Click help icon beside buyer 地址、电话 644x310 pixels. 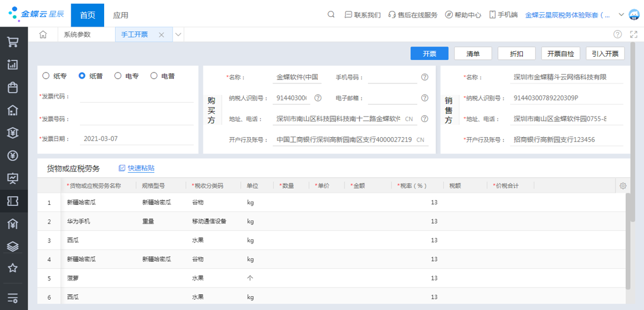425,119
